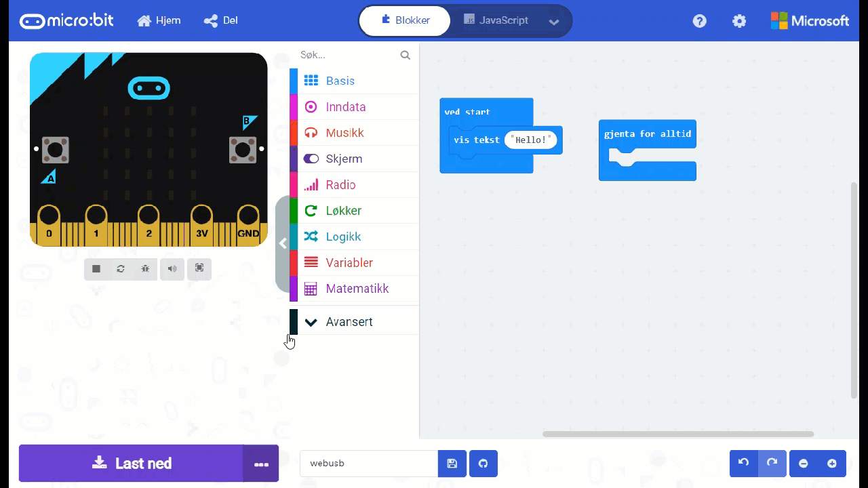Screen dimensions: 868x488
Task: Open the settings gear menu
Action: point(739,21)
